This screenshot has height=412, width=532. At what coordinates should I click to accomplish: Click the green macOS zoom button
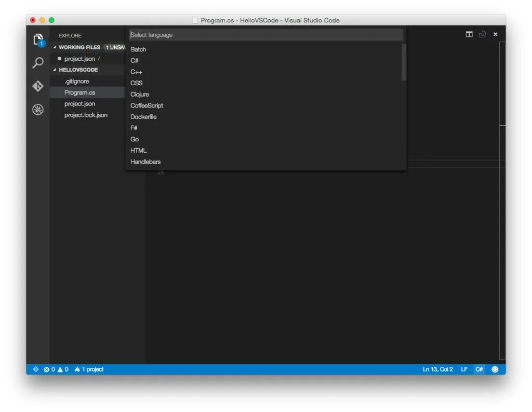tap(51, 20)
